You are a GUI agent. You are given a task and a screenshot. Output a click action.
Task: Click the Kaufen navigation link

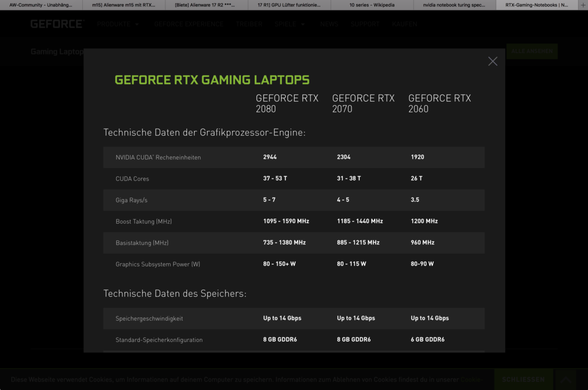pyautogui.click(x=405, y=24)
